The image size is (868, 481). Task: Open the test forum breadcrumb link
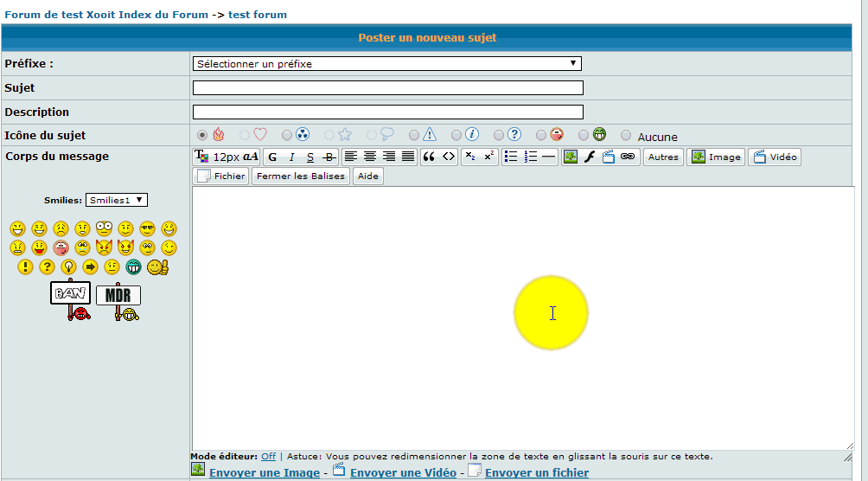258,15
